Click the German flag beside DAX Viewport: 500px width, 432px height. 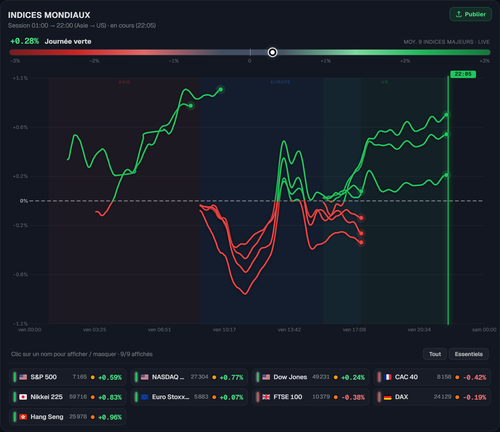[x=387, y=397]
